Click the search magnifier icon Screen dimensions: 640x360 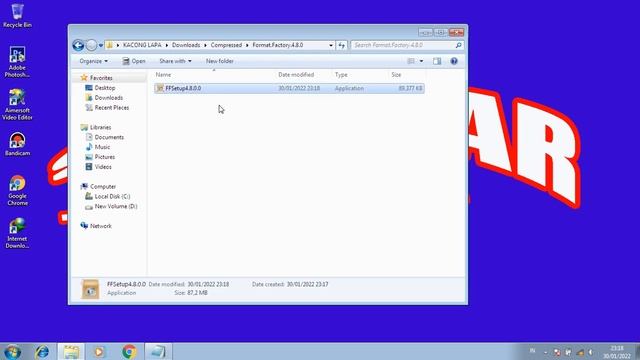pyautogui.click(x=458, y=45)
